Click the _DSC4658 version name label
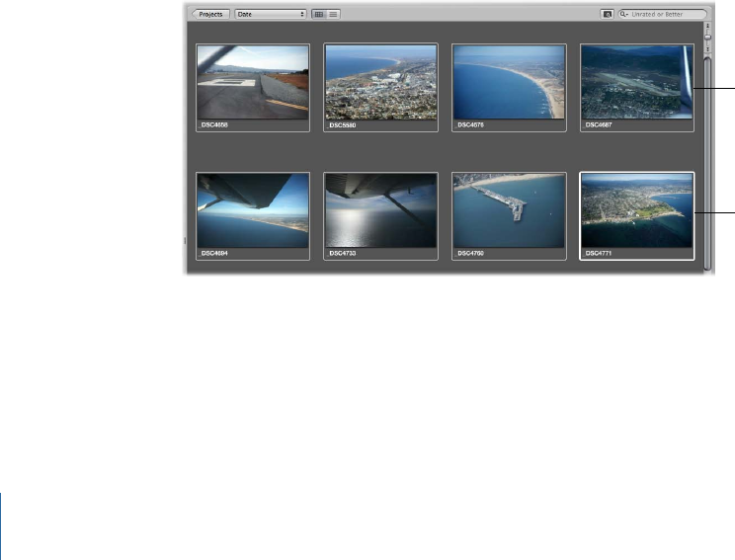The image size is (735, 560). click(213, 125)
